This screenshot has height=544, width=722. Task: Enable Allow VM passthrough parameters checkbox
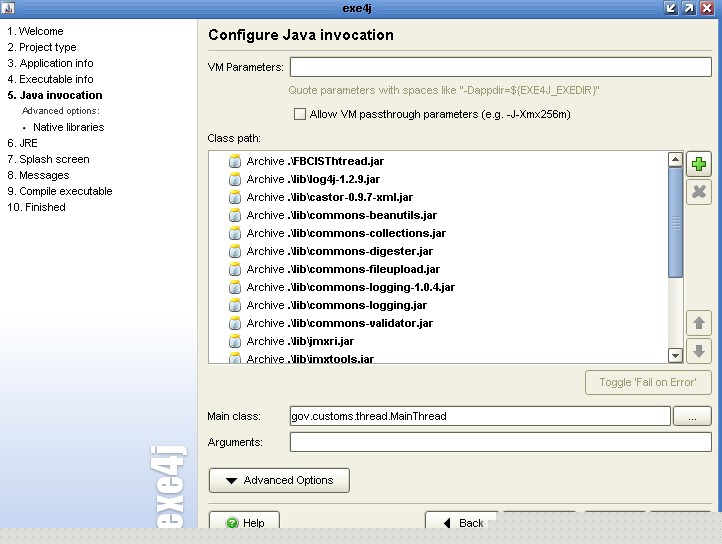pos(300,114)
